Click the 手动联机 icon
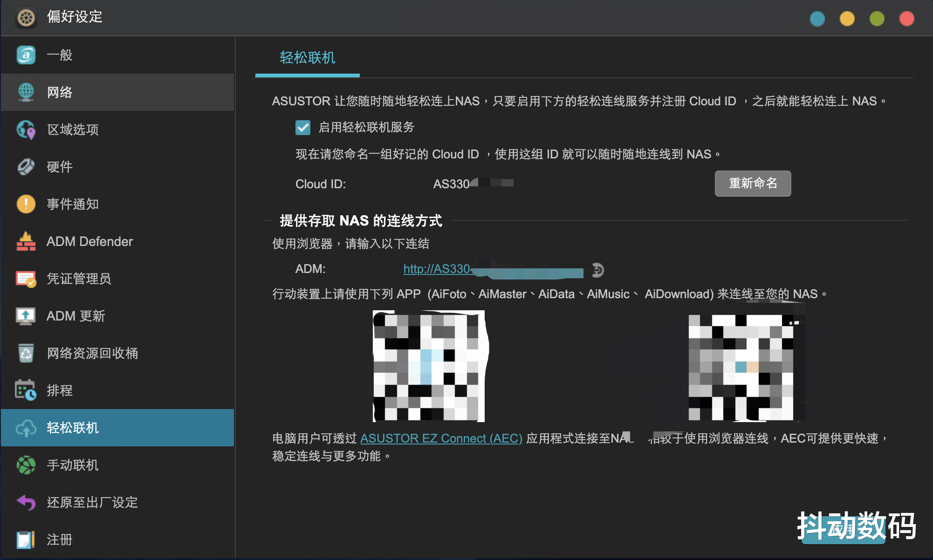 [26, 465]
